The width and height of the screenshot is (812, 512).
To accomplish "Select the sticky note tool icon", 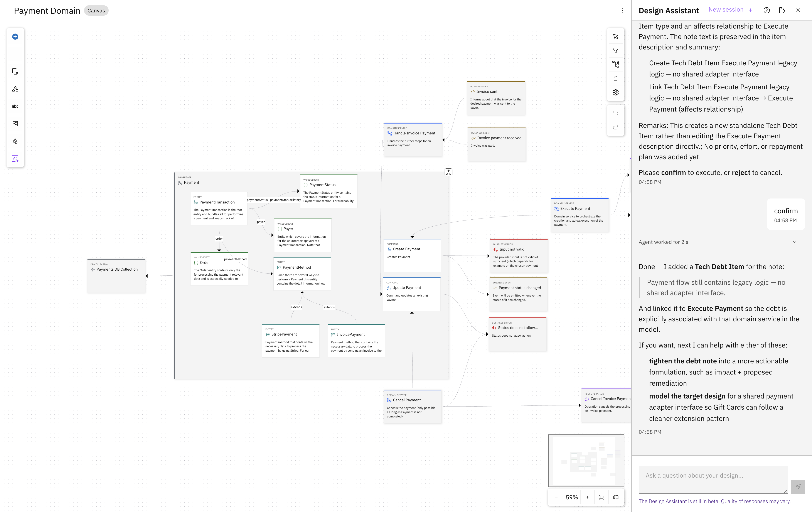I will click(x=15, y=71).
